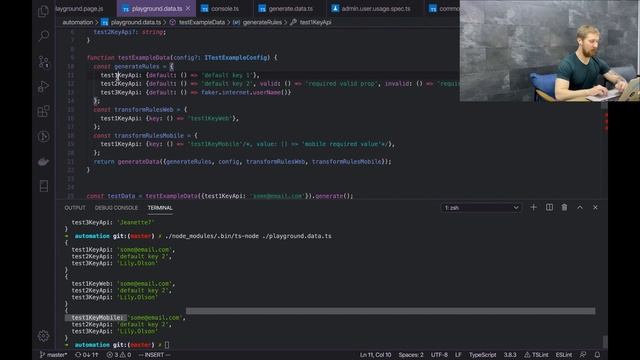Switch to the playground.page.js tab
Image resolution: width=640 pixels, height=360 pixels.
click(x=79, y=9)
